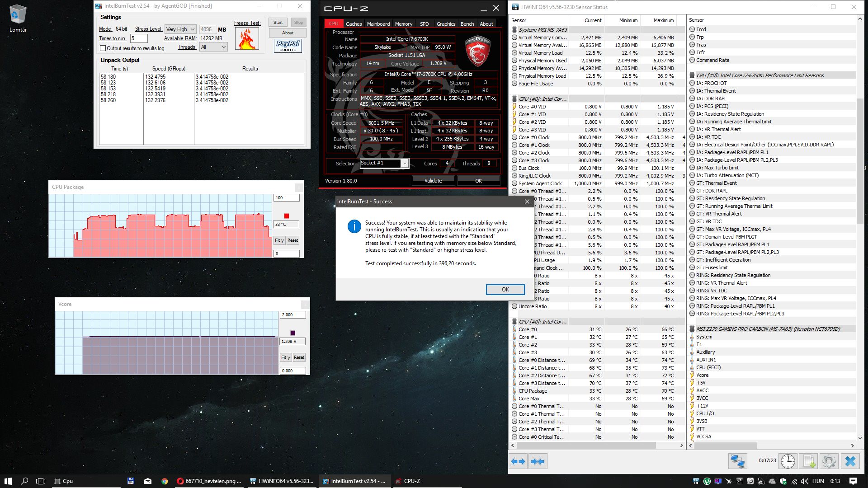Click the About button in IntelBurnTest
The height and width of the screenshot is (488, 868).
[288, 33]
